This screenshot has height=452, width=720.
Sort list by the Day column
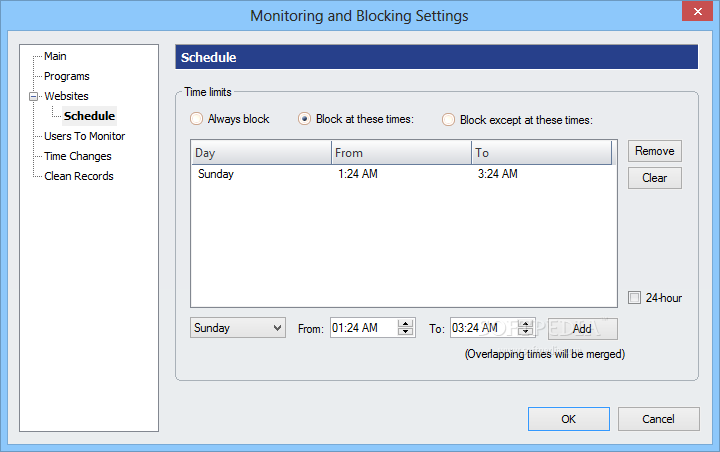(x=261, y=153)
